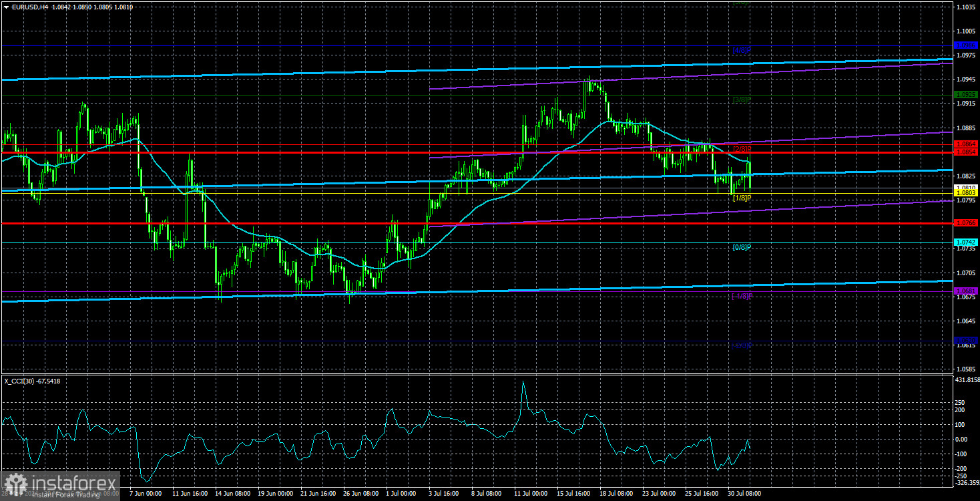Click the 11 Jun 16:00 time label

click(190, 494)
